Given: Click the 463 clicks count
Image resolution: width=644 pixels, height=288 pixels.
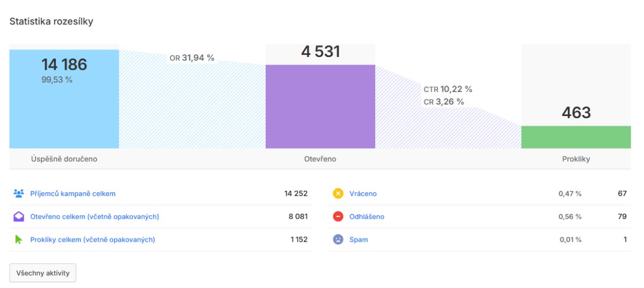Looking at the screenshot, I should 576,112.
